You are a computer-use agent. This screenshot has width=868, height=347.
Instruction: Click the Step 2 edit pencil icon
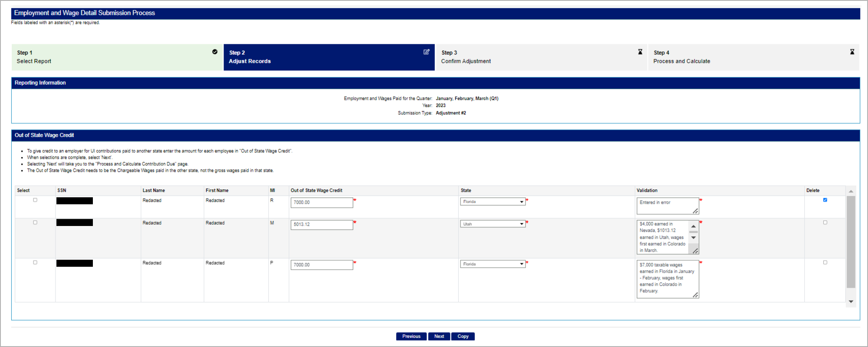[x=427, y=52]
